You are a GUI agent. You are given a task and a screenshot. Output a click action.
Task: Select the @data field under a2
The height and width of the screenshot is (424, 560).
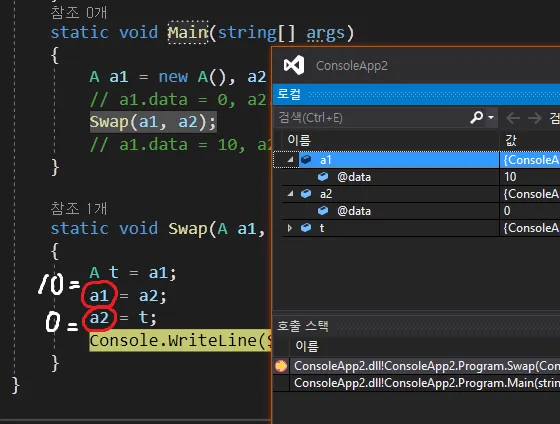pyautogui.click(x=354, y=211)
